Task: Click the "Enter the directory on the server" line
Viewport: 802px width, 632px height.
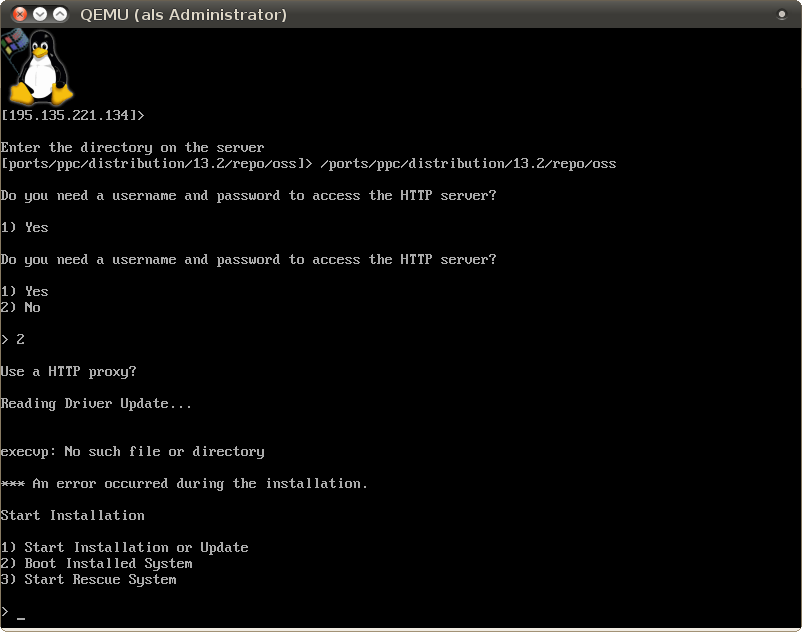Action: pyautogui.click(x=132, y=147)
